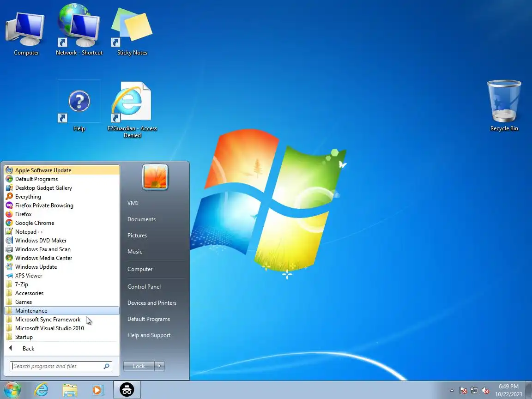Click the Apple Software Update icon
Screen dimensions: 532x399
(9, 170)
